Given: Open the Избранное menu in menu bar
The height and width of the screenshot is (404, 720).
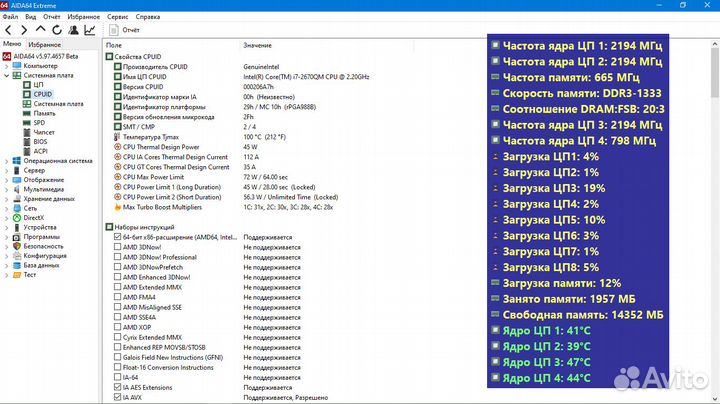Looking at the screenshot, I should point(83,17).
